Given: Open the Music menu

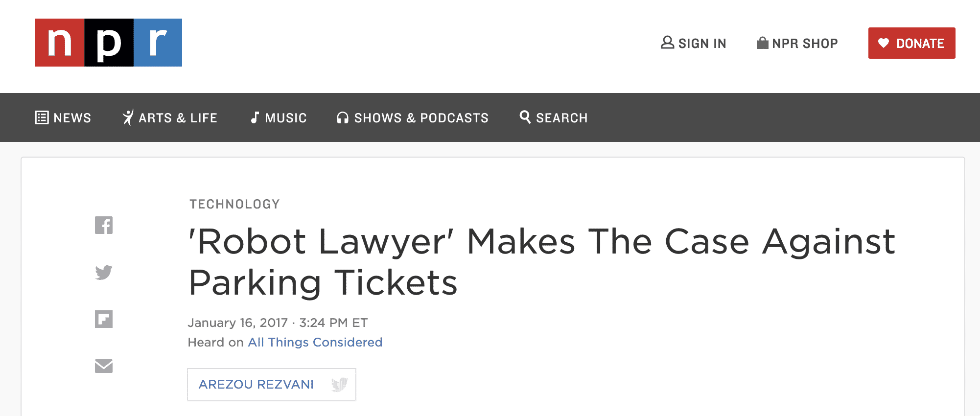Looking at the screenshot, I should click(279, 117).
